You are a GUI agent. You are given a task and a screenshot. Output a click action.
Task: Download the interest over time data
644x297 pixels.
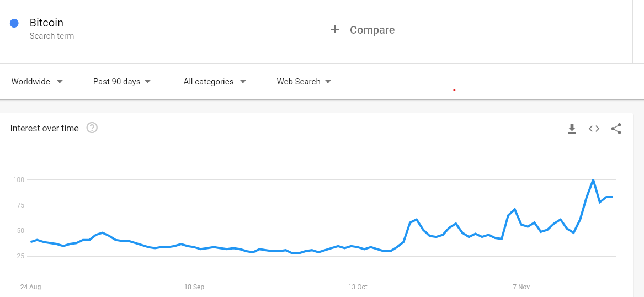click(572, 129)
